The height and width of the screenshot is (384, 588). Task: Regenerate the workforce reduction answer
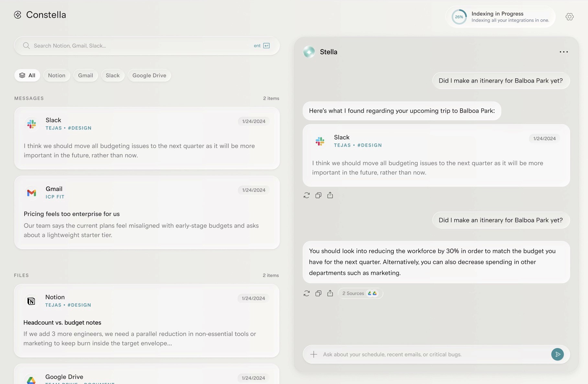(x=307, y=293)
